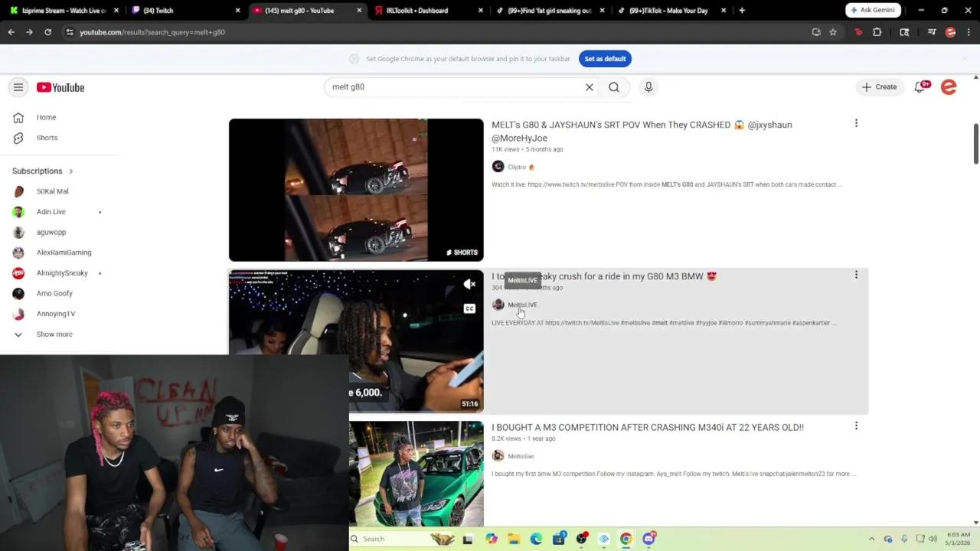Open the Clipro channel avatar
This screenshot has height=551, width=980.
498,167
